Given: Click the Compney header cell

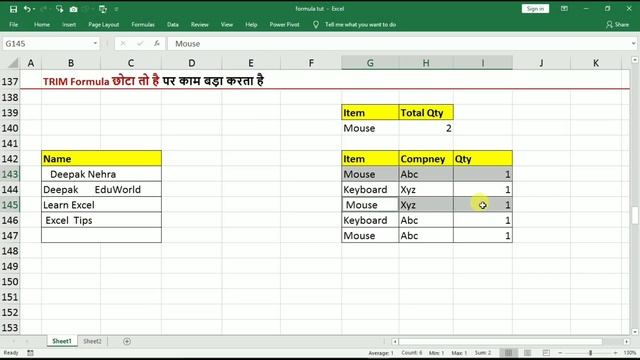Looking at the screenshot, I should pyautogui.click(x=426, y=159).
